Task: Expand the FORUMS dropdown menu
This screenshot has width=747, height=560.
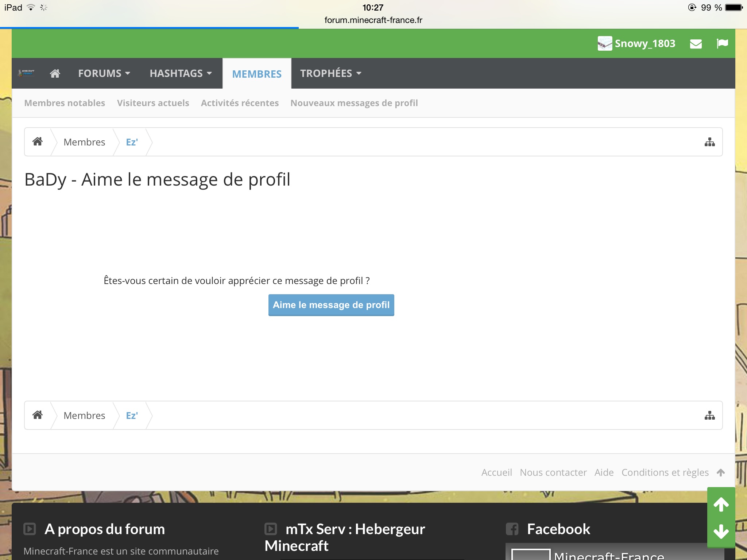Action: coord(104,74)
